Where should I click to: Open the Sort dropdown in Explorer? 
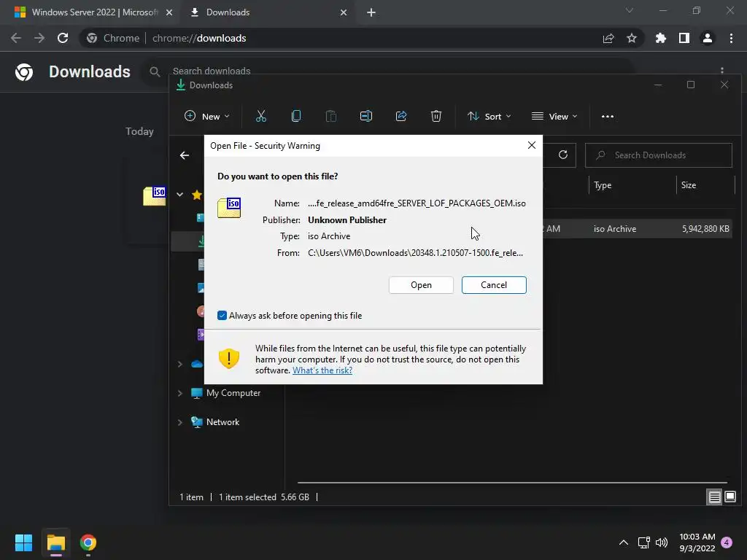489,116
